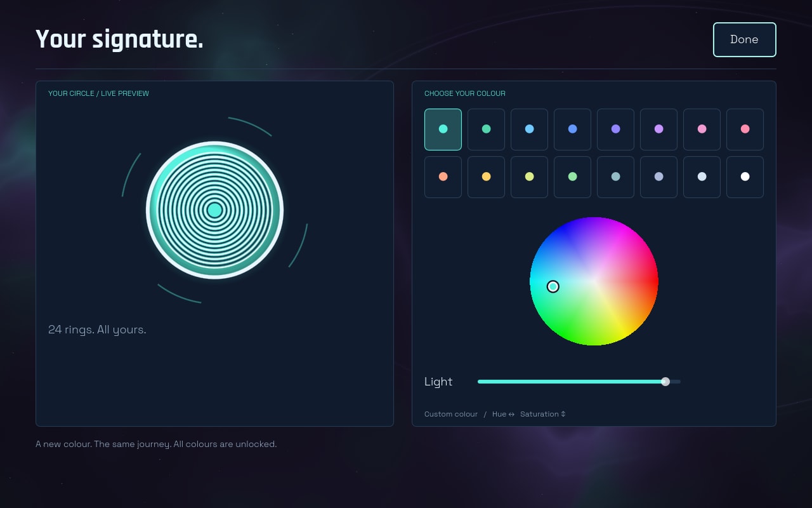Image resolution: width=812 pixels, height=508 pixels.
Task: Click the "24 rings. All yours." text
Action: coord(97,330)
